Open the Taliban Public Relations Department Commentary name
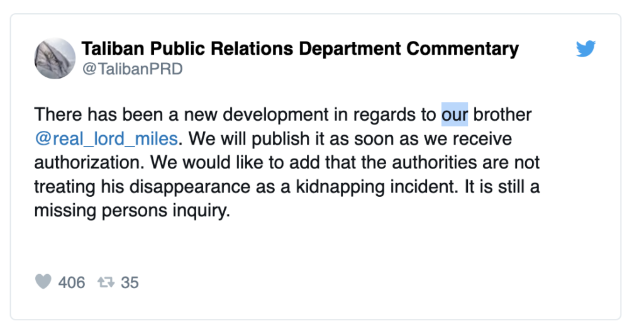This screenshot has width=644, height=322. 301,49
